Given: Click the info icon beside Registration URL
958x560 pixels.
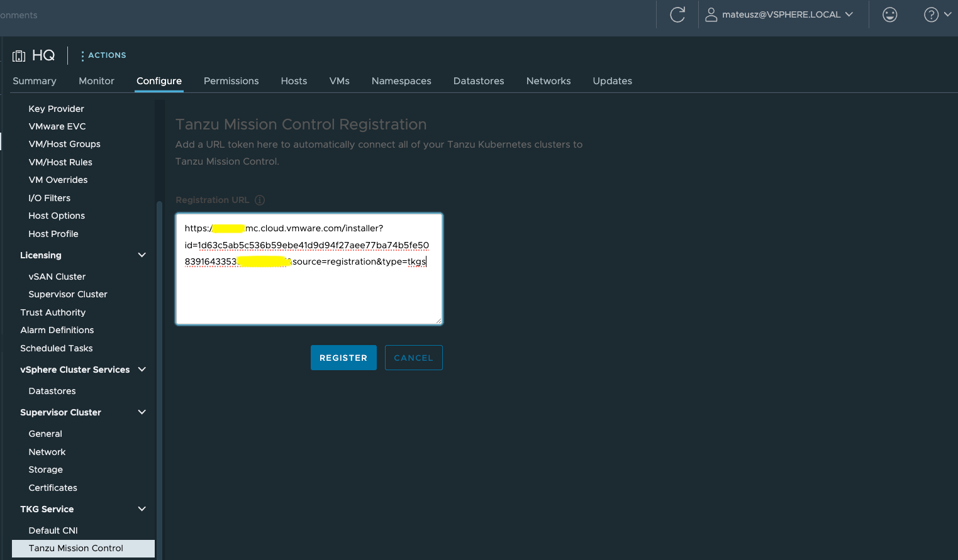Looking at the screenshot, I should coord(260,200).
